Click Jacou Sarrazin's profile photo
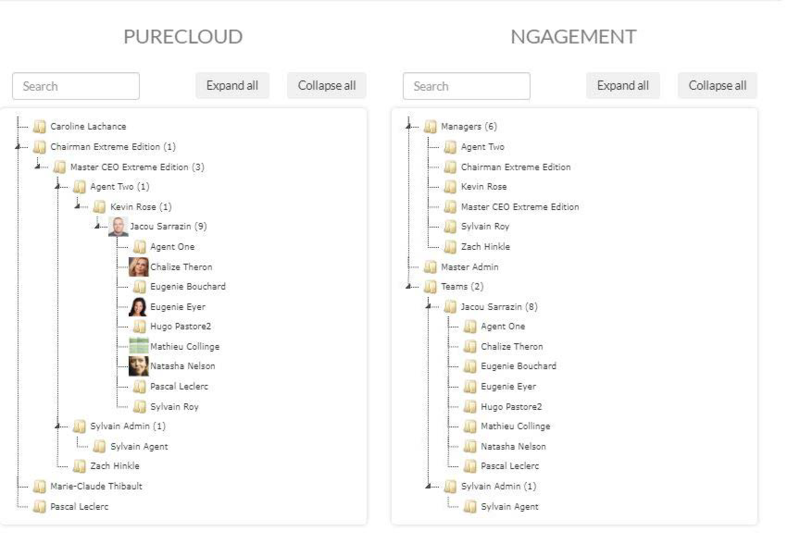The height and width of the screenshot is (556, 800). coord(118,226)
